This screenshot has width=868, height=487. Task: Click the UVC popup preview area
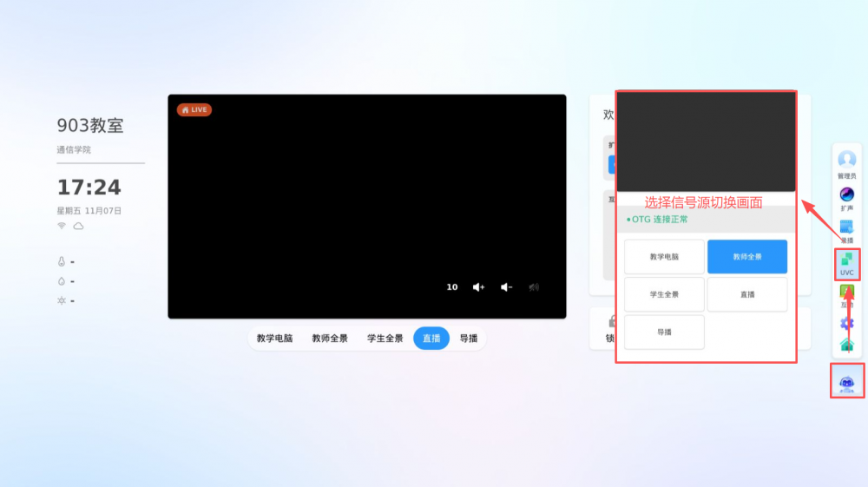(706, 141)
